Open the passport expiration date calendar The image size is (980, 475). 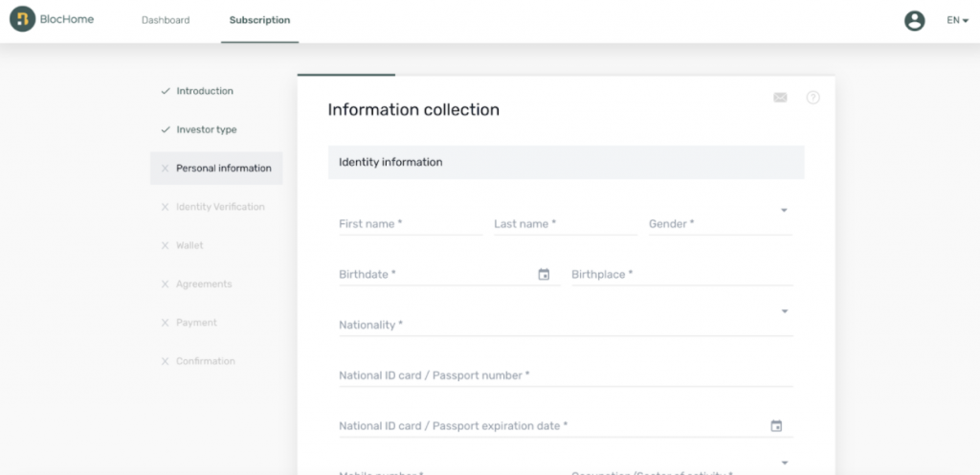tap(776, 425)
